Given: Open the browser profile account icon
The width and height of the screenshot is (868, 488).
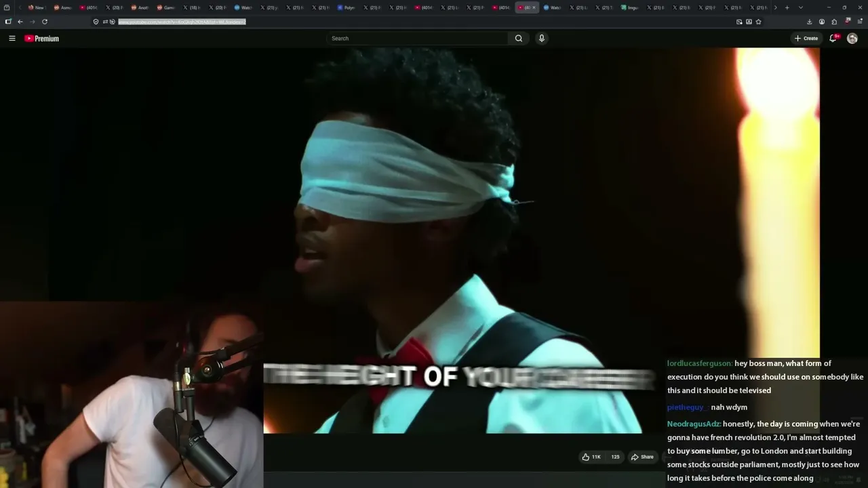Looking at the screenshot, I should [x=822, y=22].
